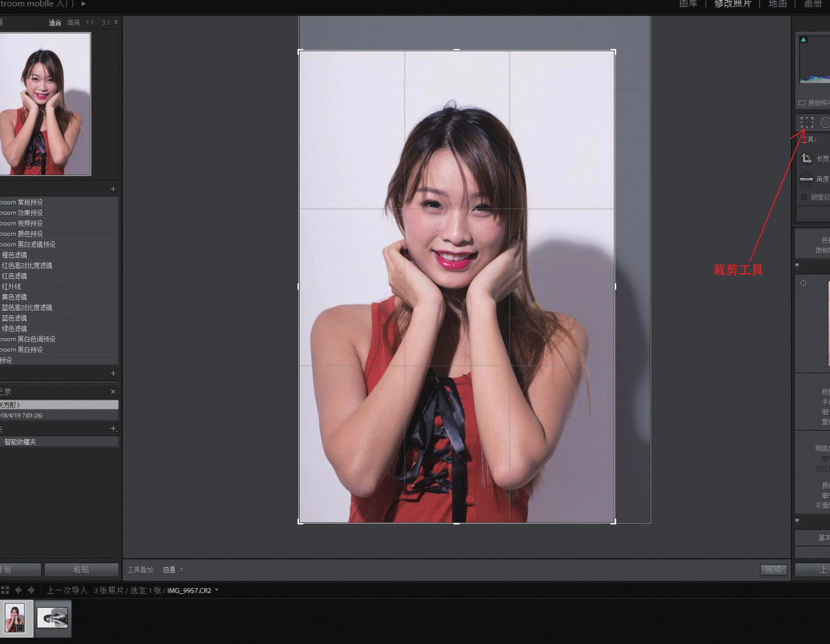This screenshot has height=644, width=830.
Task: Select the black-and-white filmstrip thumbnail
Action: pyautogui.click(x=52, y=618)
